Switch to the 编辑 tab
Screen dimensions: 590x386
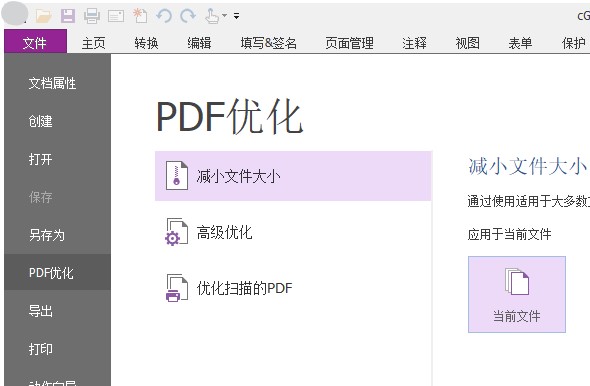tap(199, 43)
